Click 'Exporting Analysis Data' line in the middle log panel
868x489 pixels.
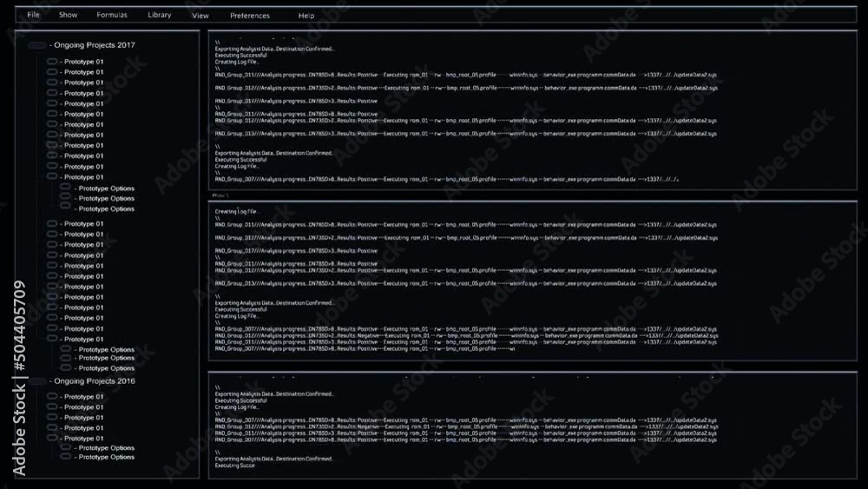point(274,303)
